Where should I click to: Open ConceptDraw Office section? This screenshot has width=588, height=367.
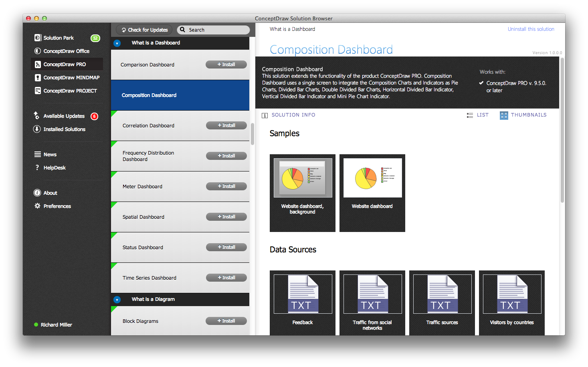[x=67, y=51]
